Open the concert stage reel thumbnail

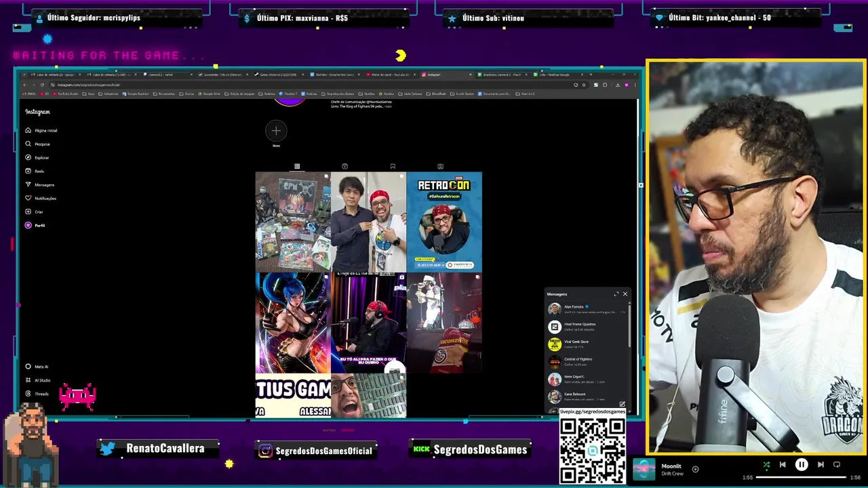click(444, 323)
